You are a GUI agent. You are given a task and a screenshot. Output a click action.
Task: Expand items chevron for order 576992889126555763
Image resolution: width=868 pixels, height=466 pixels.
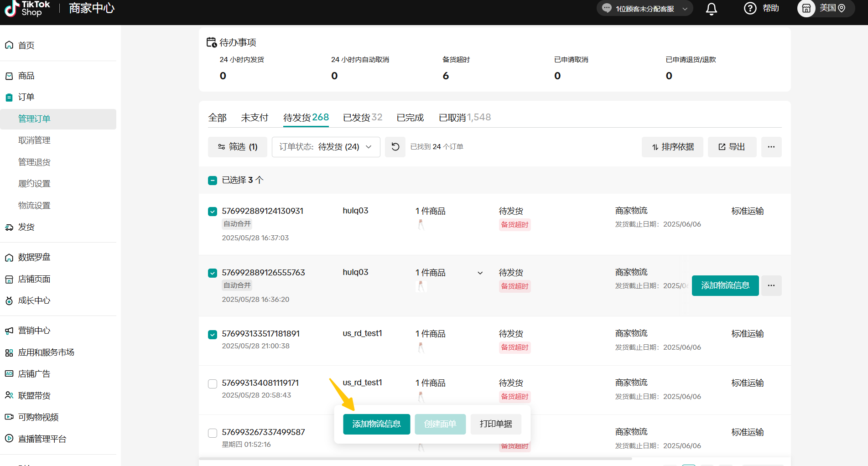pyautogui.click(x=480, y=273)
